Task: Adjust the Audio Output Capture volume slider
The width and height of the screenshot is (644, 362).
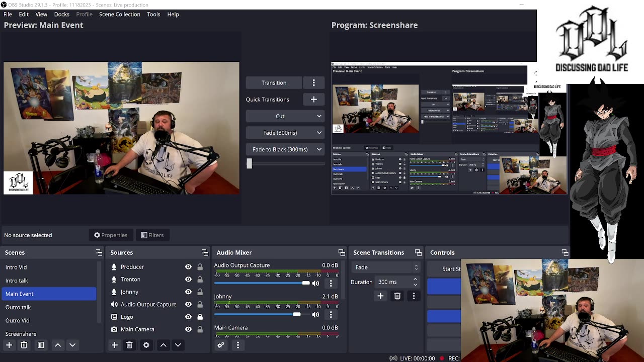Action: [x=262, y=284]
